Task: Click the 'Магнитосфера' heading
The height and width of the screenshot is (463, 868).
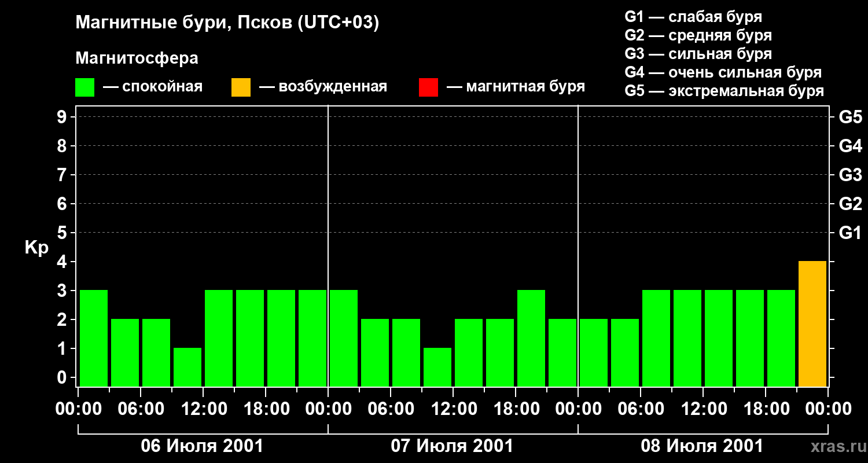Action: coord(137,58)
